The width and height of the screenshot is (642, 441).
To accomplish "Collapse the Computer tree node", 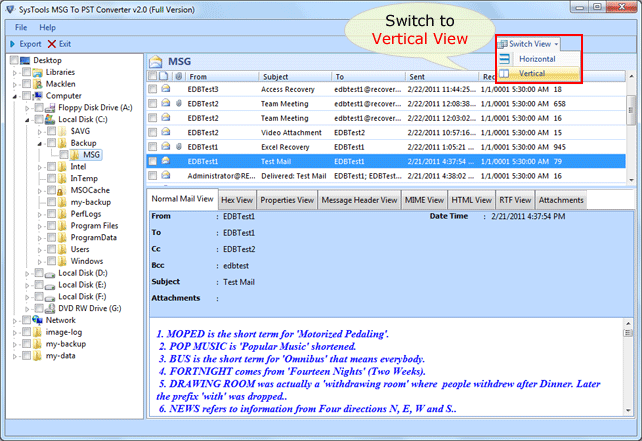I will pyautogui.click(x=15, y=97).
